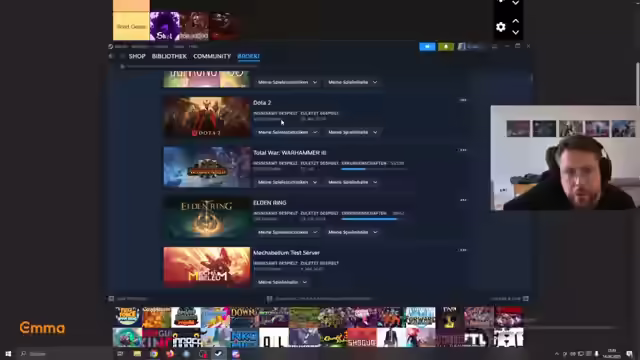
Task: Open Google Chrome from the taskbar
Action: point(153,354)
